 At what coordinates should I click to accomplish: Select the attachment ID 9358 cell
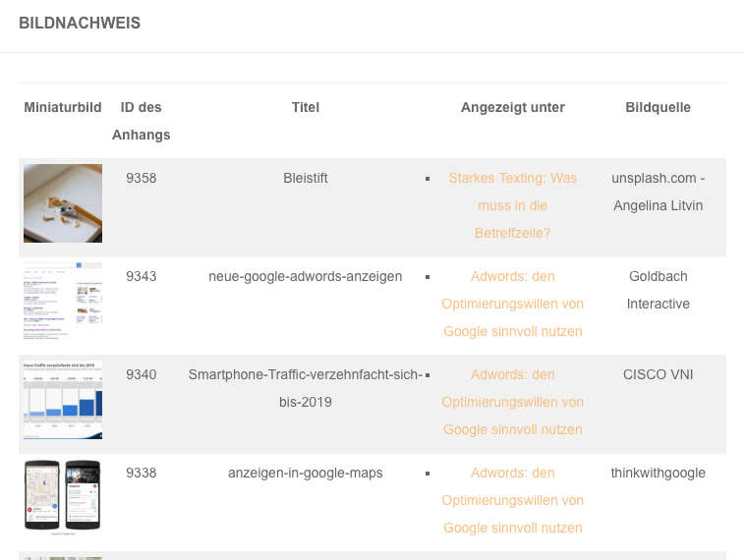pyautogui.click(x=142, y=178)
